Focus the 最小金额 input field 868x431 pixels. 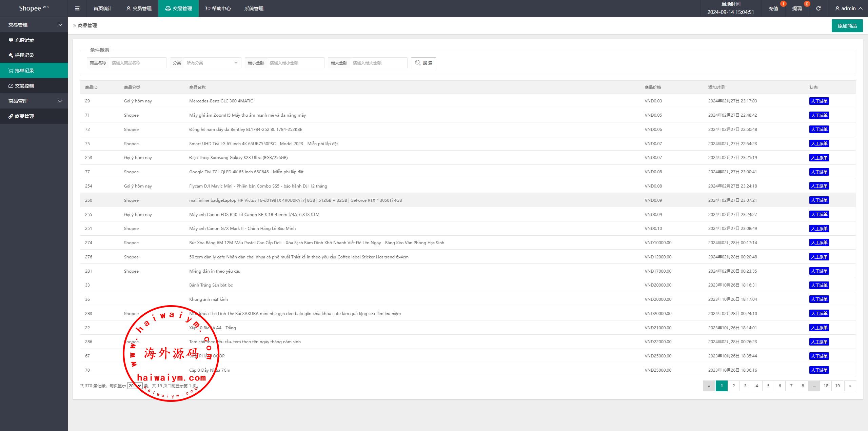point(295,63)
